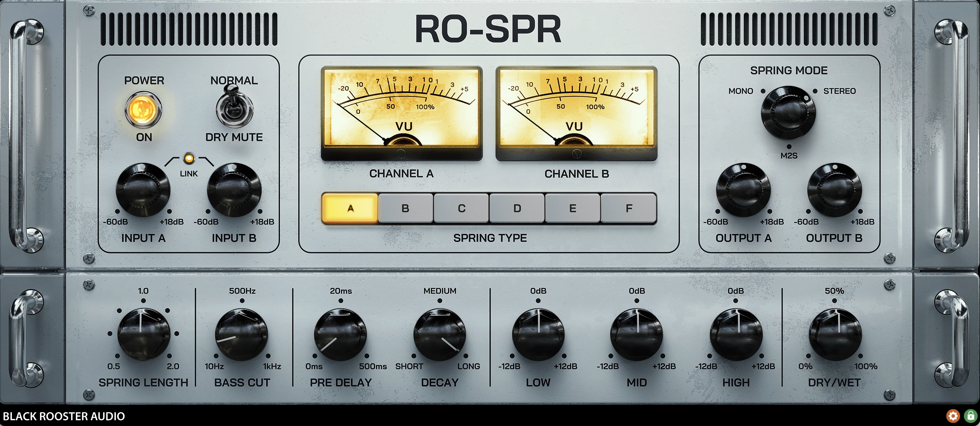Image resolution: width=980 pixels, height=426 pixels.
Task: Click the SPRING TYPE label
Action: tap(490, 238)
